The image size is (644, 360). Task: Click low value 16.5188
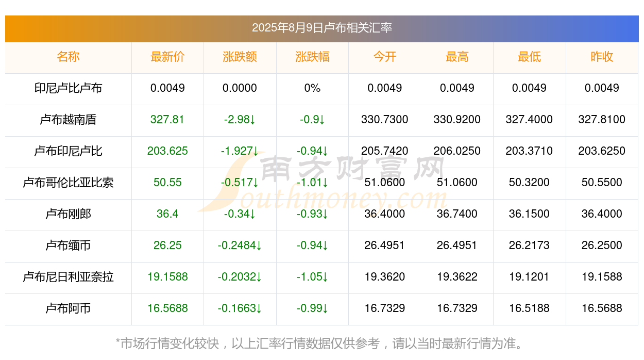click(x=530, y=308)
